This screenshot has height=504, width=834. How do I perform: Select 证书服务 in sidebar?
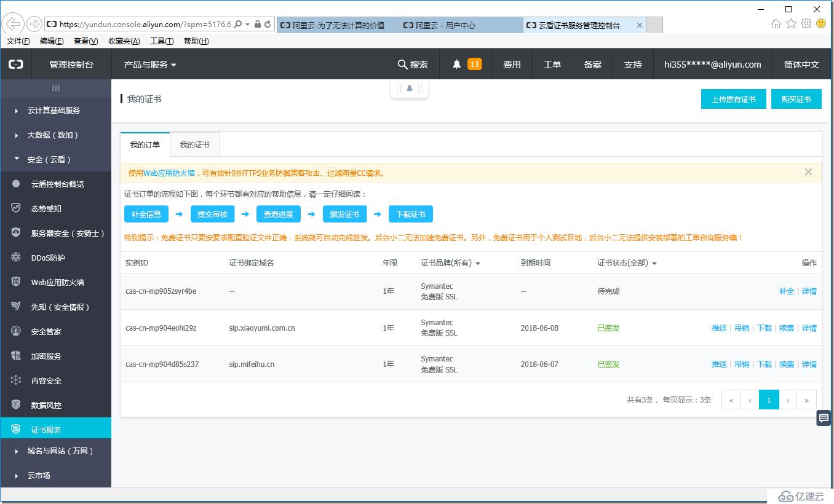coord(56,428)
